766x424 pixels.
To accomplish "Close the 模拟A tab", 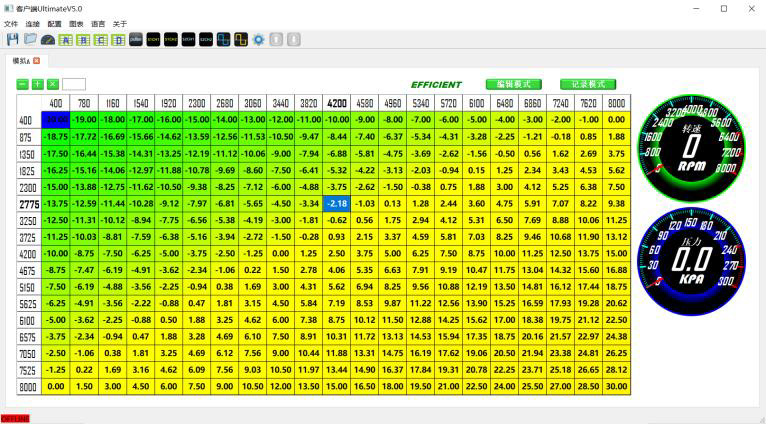I will click(x=36, y=61).
